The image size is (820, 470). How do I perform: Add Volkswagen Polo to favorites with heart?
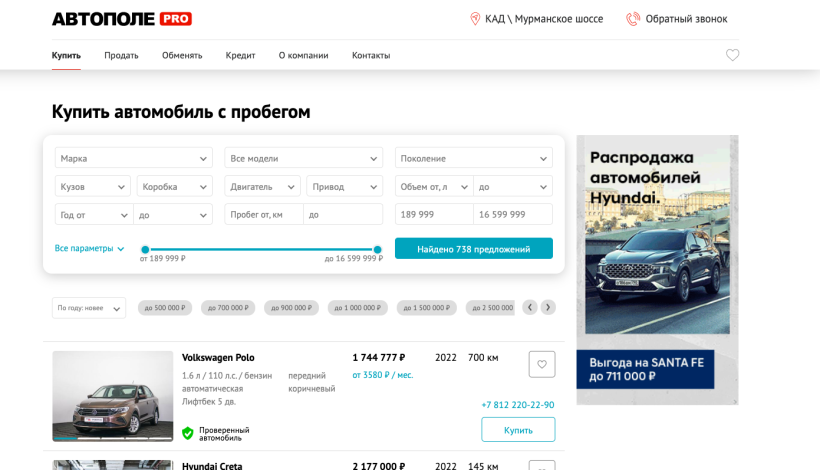click(x=542, y=364)
